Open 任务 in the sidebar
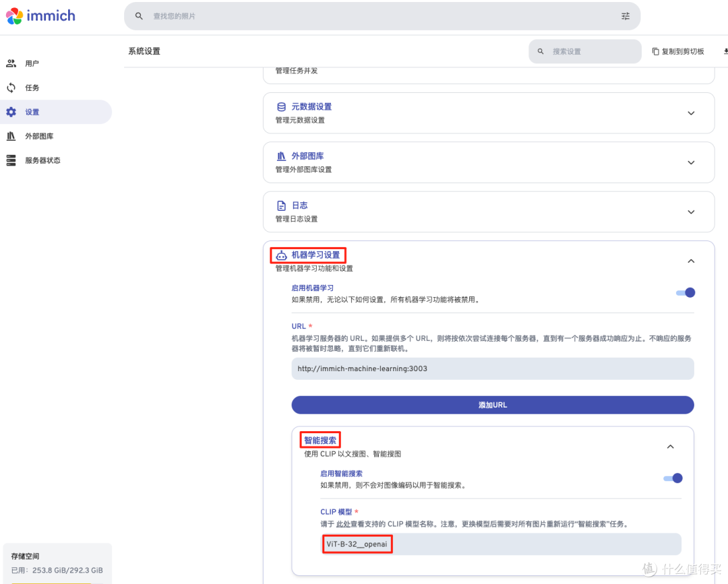This screenshot has width=728, height=584. (32, 88)
